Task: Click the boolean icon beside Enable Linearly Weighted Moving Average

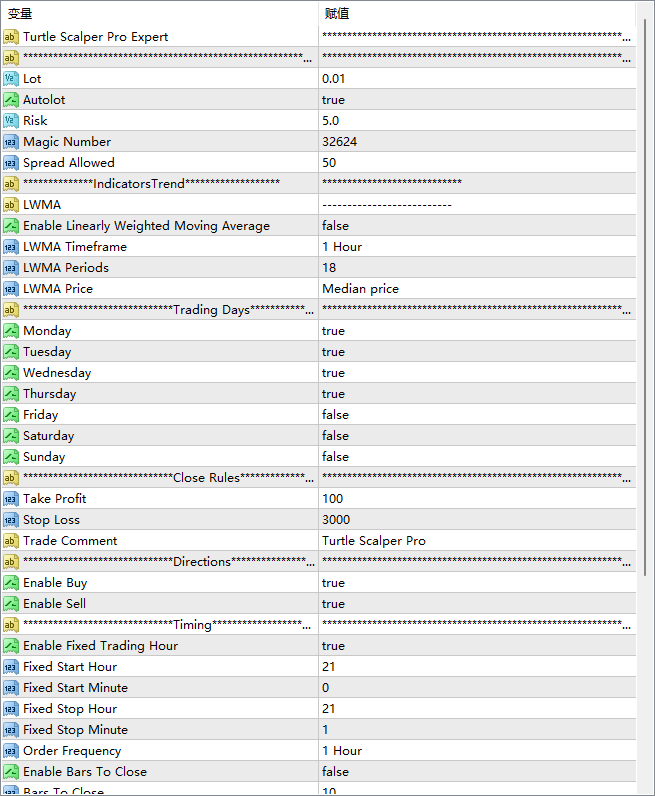Action: tap(11, 225)
